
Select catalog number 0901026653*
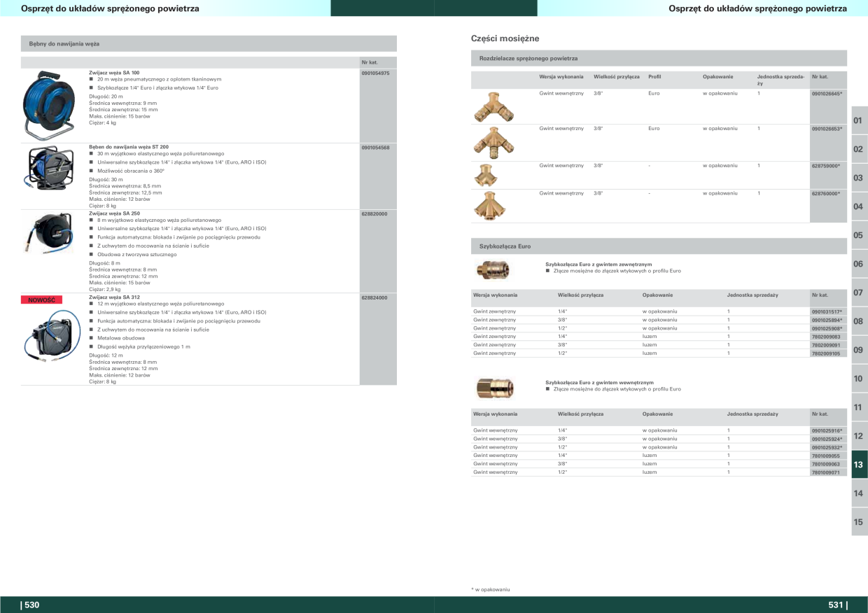(827, 129)
